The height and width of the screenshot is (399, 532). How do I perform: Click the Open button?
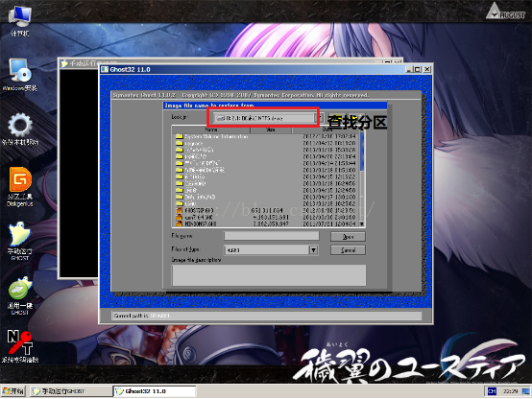tap(348, 237)
